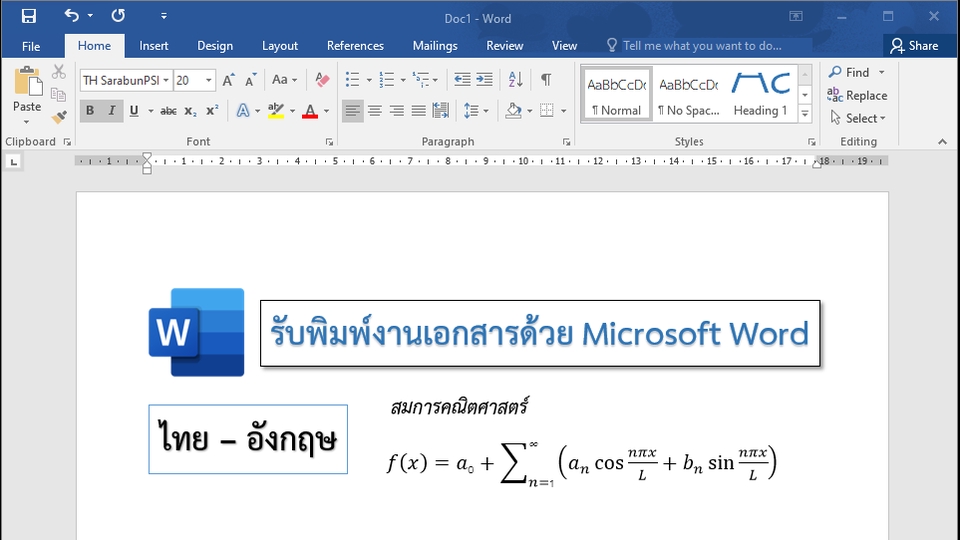The height and width of the screenshot is (540, 960).
Task: Apply the No Spacing style
Action: (x=689, y=94)
